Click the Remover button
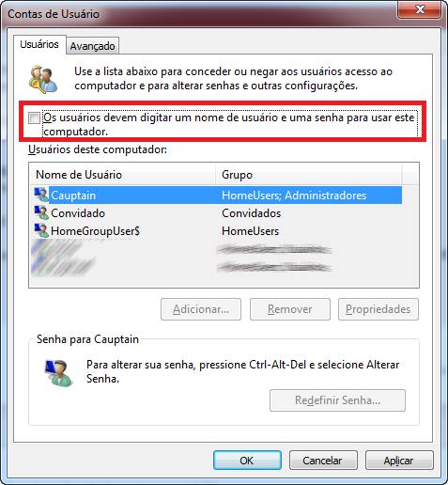 [290, 309]
